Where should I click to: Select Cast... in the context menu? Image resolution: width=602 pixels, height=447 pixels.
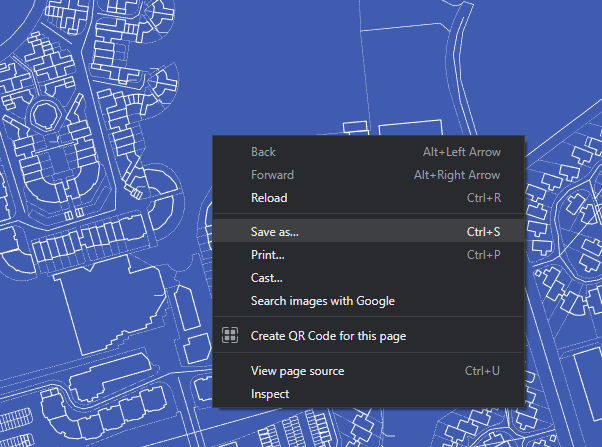[369, 278]
